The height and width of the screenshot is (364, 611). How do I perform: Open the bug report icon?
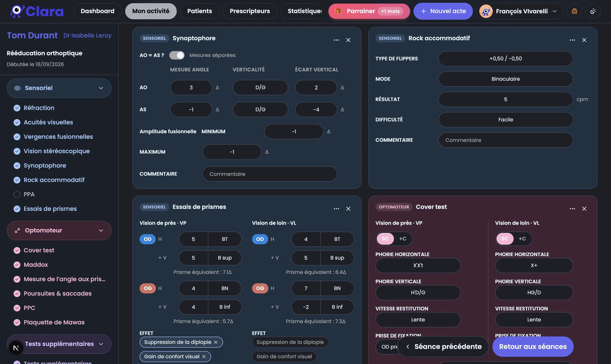pos(575,11)
